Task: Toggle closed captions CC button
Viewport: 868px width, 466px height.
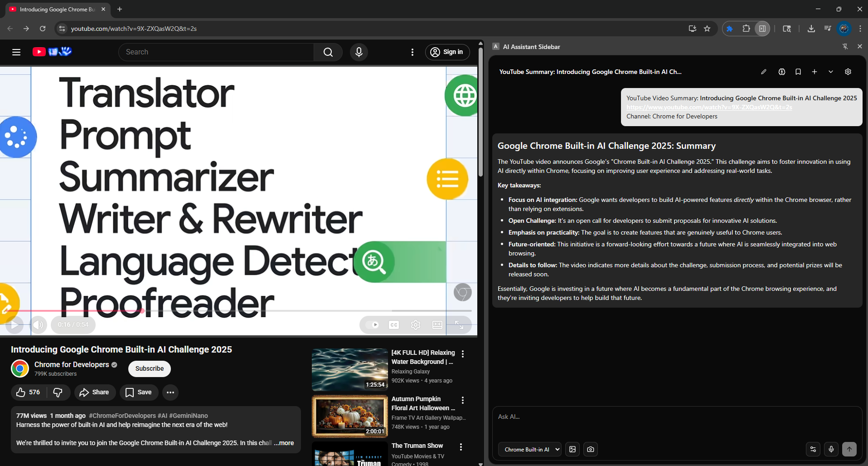Action: click(394, 325)
